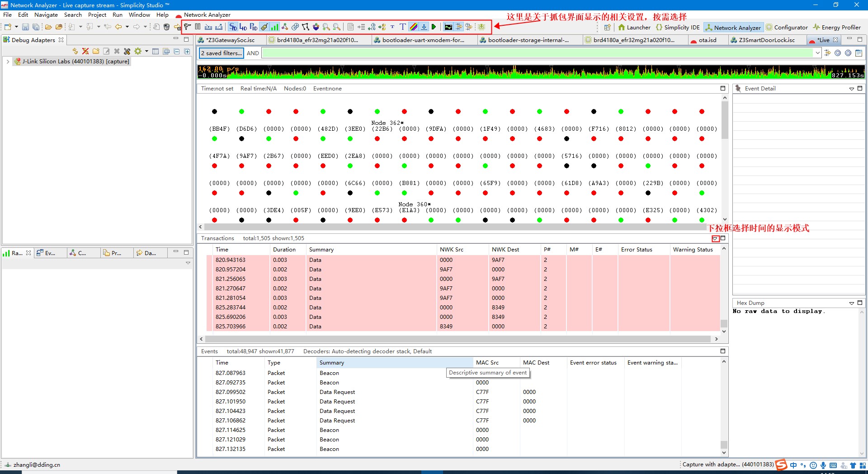This screenshot has width=868, height=474.
Task: Click the adapter preferences wrench icon
Action: [x=127, y=51]
